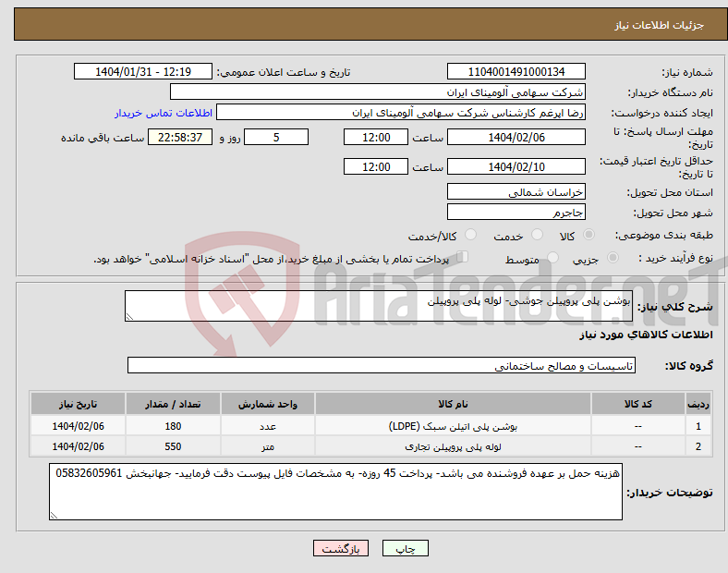Click the resize handle of the description textarea
This screenshot has height=573, width=728.
(129, 317)
